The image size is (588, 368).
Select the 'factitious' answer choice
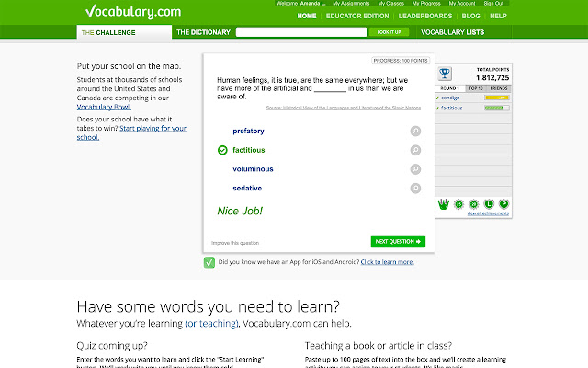click(249, 150)
